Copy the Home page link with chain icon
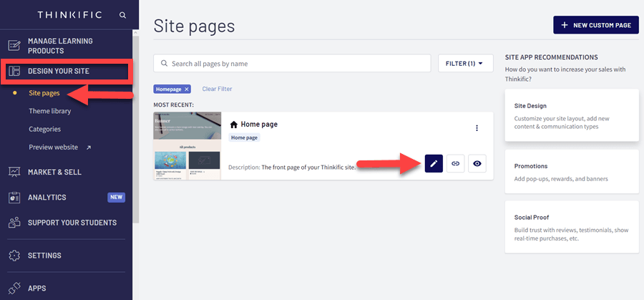 [x=455, y=164]
